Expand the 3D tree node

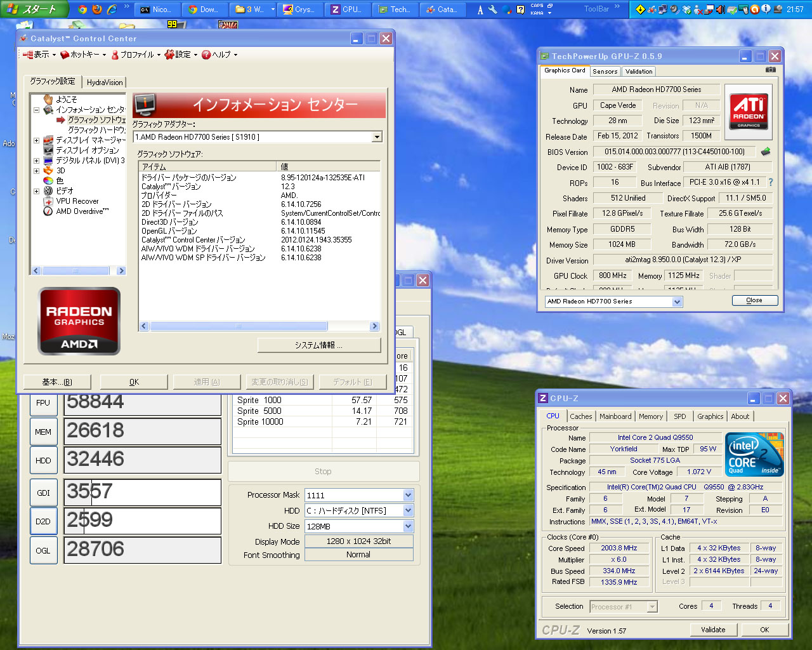pyautogui.click(x=36, y=171)
